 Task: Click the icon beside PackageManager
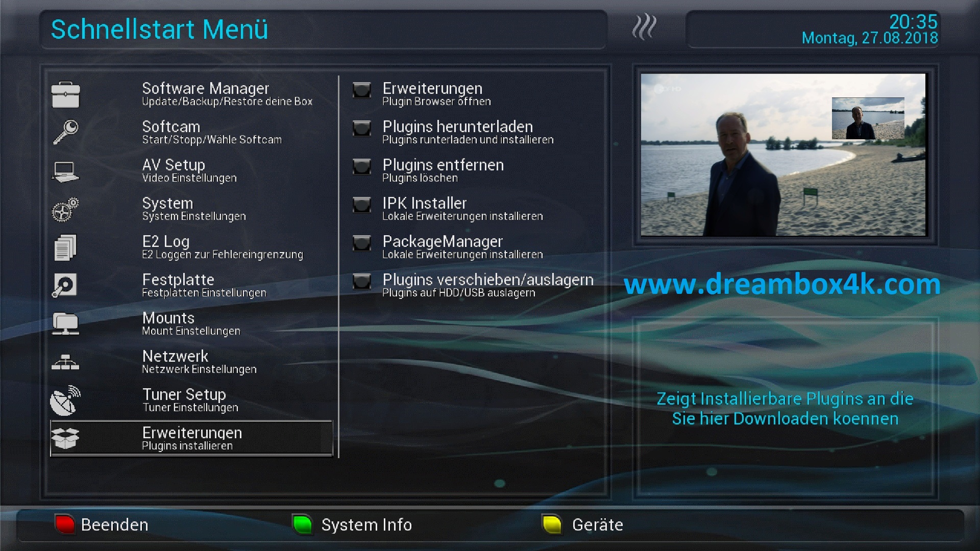362,243
